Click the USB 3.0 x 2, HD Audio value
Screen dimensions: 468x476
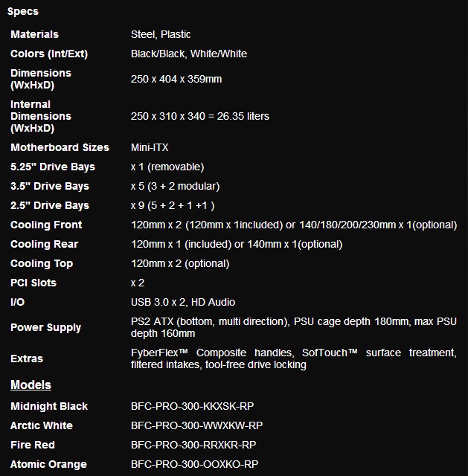click(183, 302)
